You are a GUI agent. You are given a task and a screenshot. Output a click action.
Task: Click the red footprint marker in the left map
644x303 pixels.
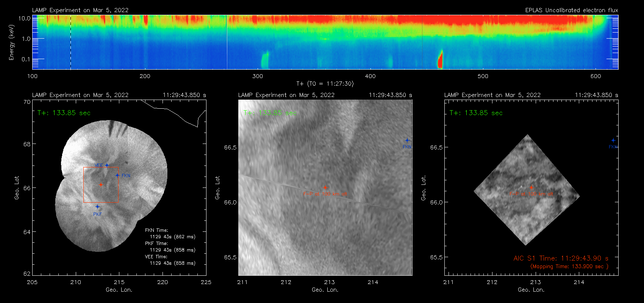pos(101,184)
